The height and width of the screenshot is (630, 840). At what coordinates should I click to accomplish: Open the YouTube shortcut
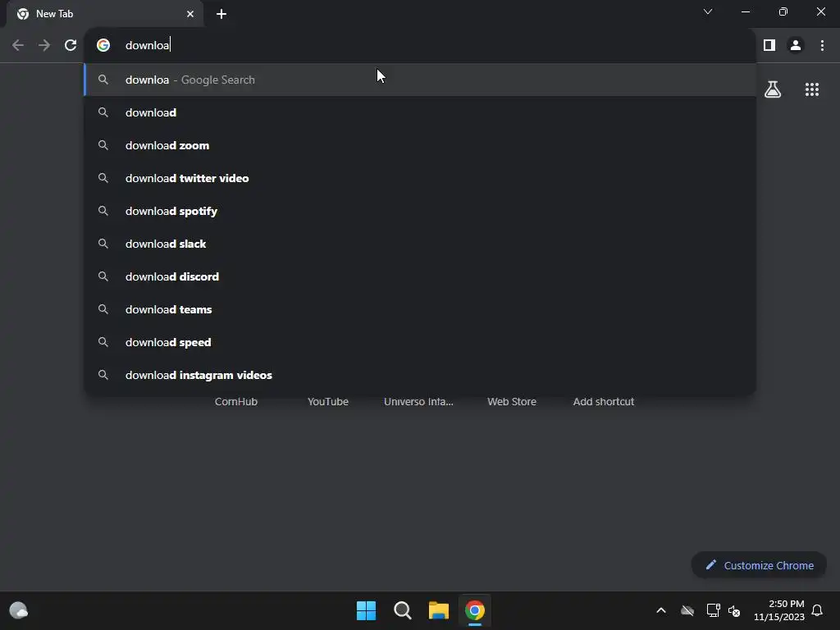[328, 401]
